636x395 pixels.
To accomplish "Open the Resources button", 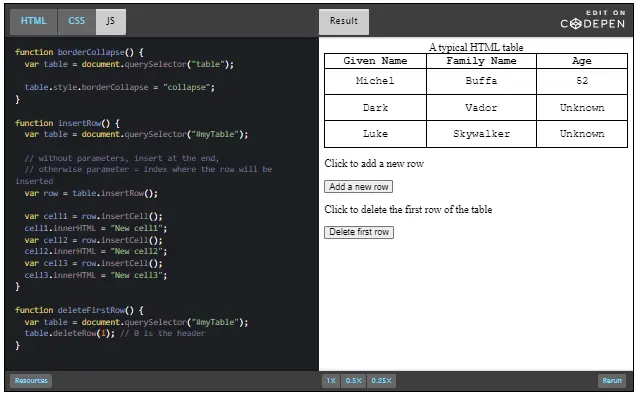I will tap(31, 381).
